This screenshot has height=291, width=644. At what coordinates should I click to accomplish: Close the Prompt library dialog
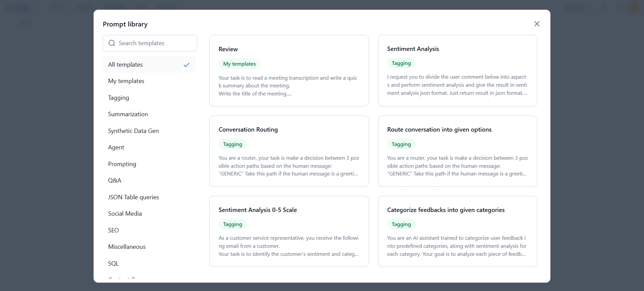(x=537, y=24)
